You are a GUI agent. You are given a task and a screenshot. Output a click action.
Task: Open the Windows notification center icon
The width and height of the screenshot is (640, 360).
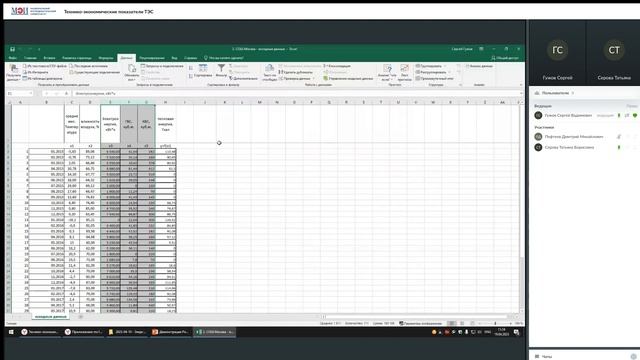pos(516,332)
